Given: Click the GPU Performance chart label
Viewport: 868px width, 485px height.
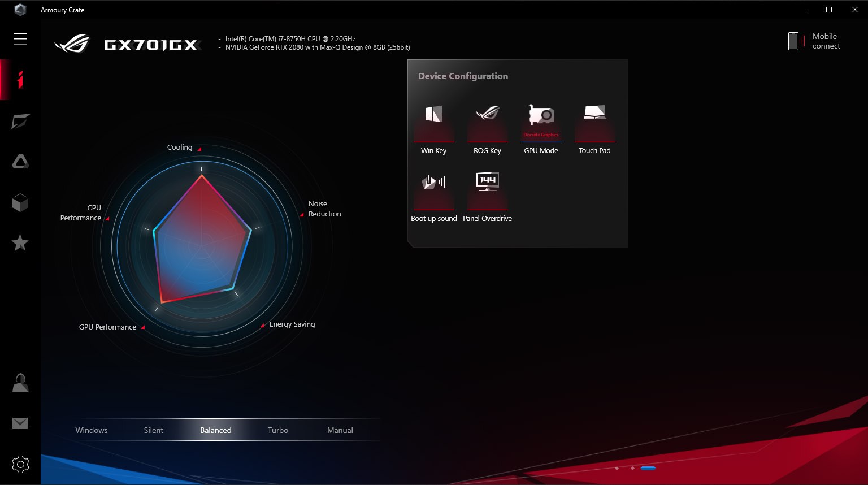Looking at the screenshot, I should click(x=107, y=327).
